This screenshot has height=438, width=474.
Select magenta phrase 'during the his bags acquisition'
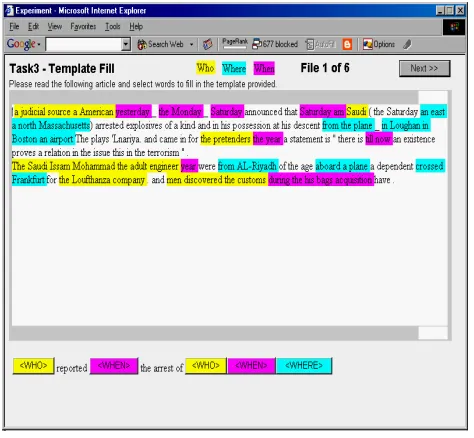[320, 180]
